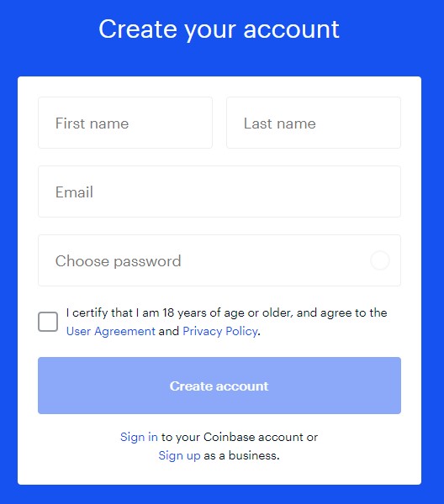Tick the 18 years age certification checkbox

(x=48, y=322)
